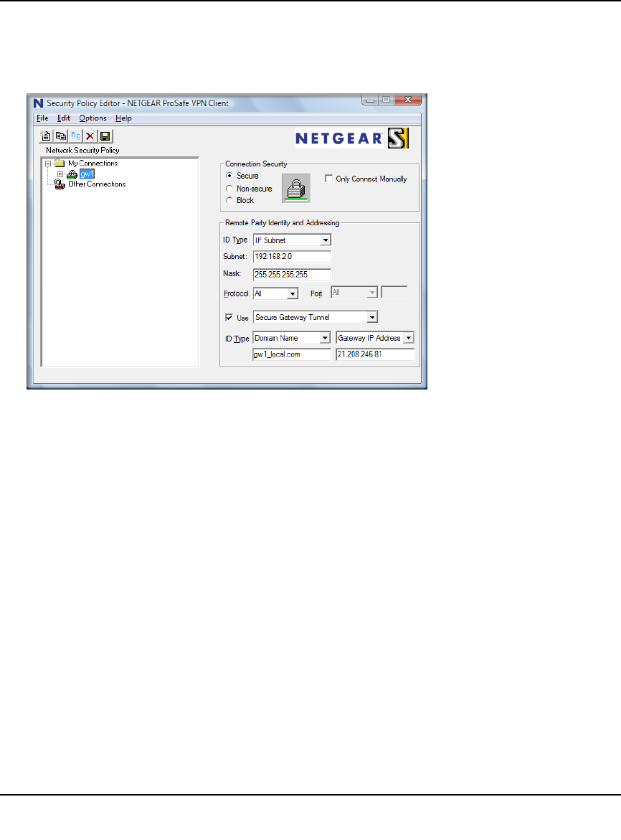Click the Mask field showing 255.255.255.255
The width and height of the screenshot is (621, 840).
coord(292,274)
